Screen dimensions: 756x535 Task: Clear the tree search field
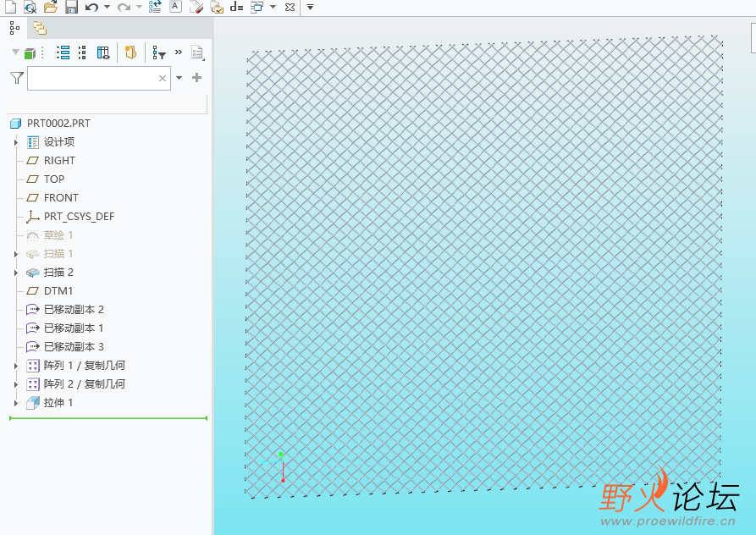tap(163, 78)
